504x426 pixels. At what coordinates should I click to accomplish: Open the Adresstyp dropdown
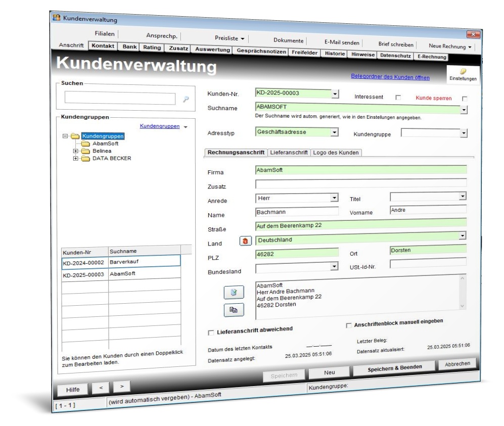[335, 132]
